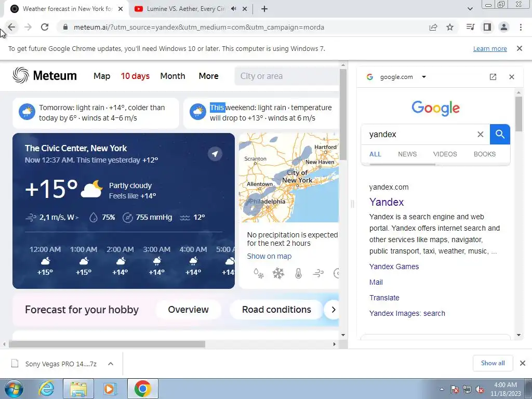Screen dimensions: 532x399
Task: Open the Sony Vegas PRO 14 downloaded file
Action: tap(54, 364)
